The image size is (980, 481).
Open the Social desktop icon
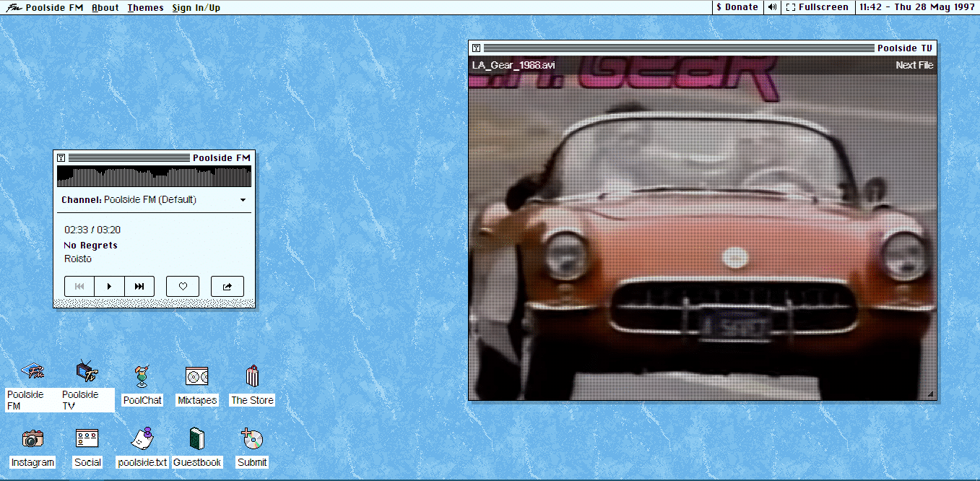[87, 438]
